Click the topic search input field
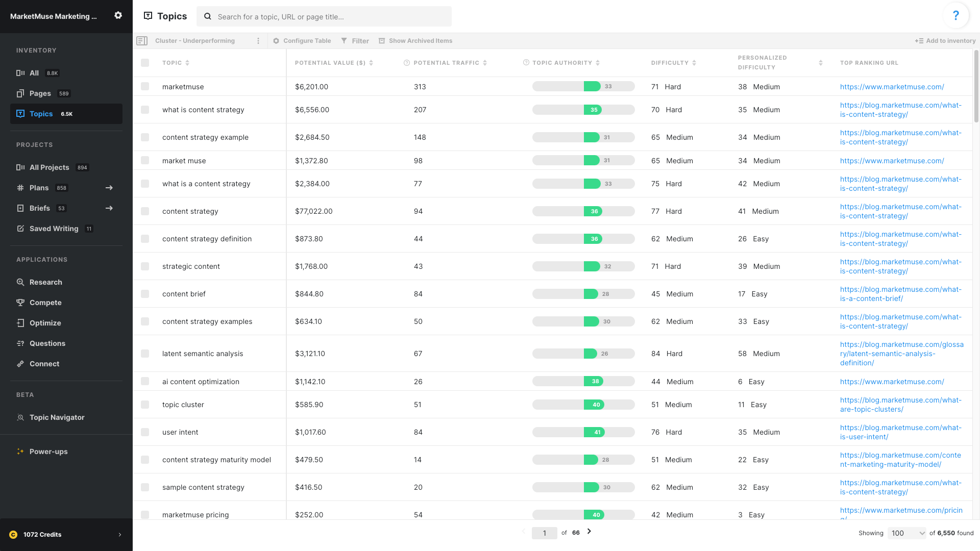The width and height of the screenshot is (980, 551). click(x=324, y=16)
